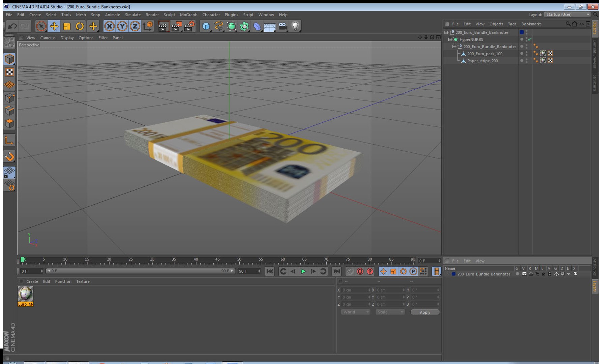Open Object Manager Tags menu
The image size is (599, 364).
pos(512,24)
